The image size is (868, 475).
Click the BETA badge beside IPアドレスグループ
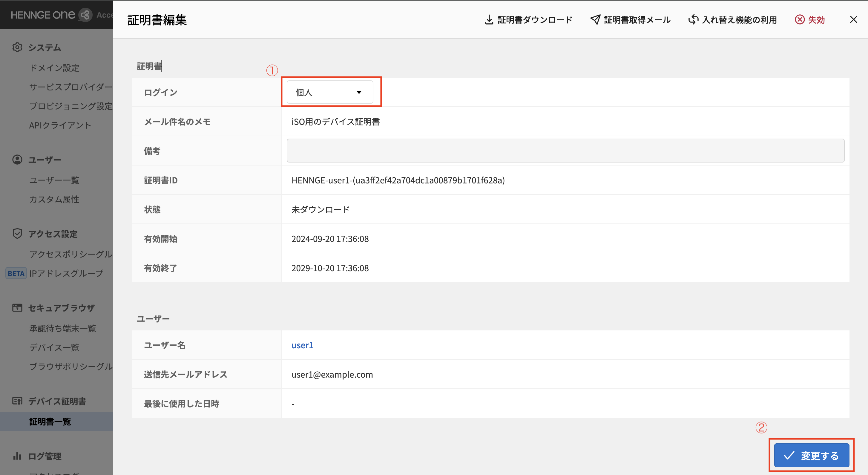(16, 273)
